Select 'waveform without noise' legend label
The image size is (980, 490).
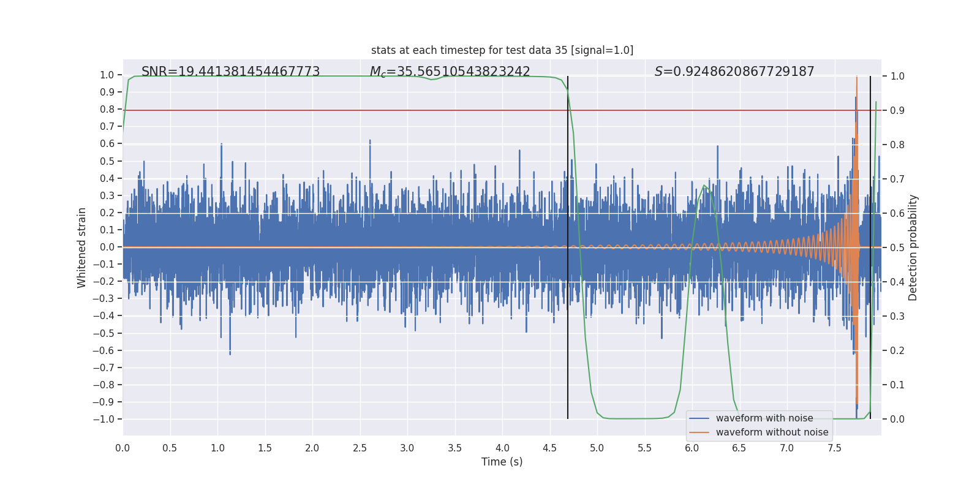pos(772,432)
